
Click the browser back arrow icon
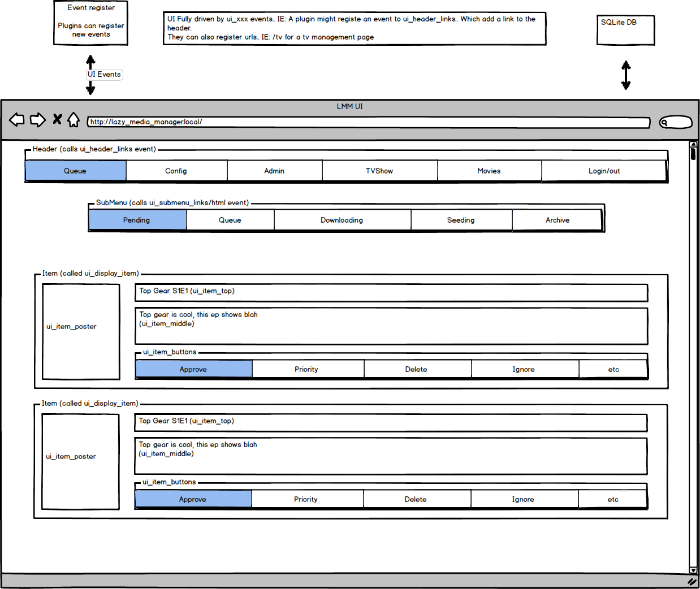pos(17,120)
